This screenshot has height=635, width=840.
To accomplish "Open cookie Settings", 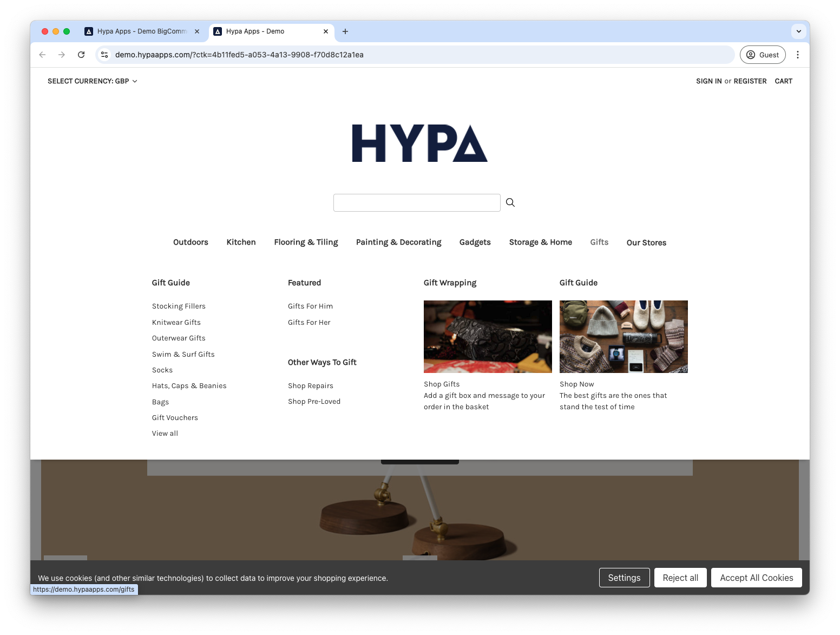I will pos(624,578).
